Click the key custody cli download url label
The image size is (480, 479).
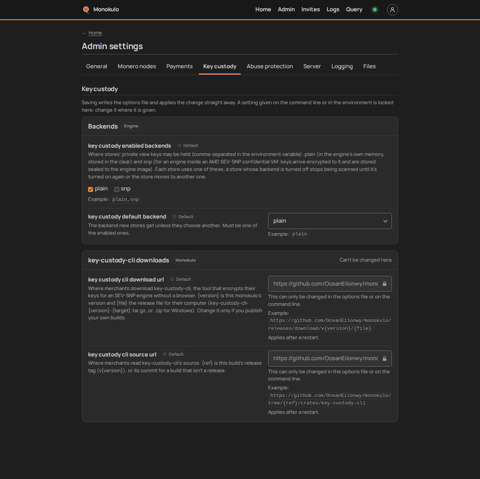(x=126, y=280)
